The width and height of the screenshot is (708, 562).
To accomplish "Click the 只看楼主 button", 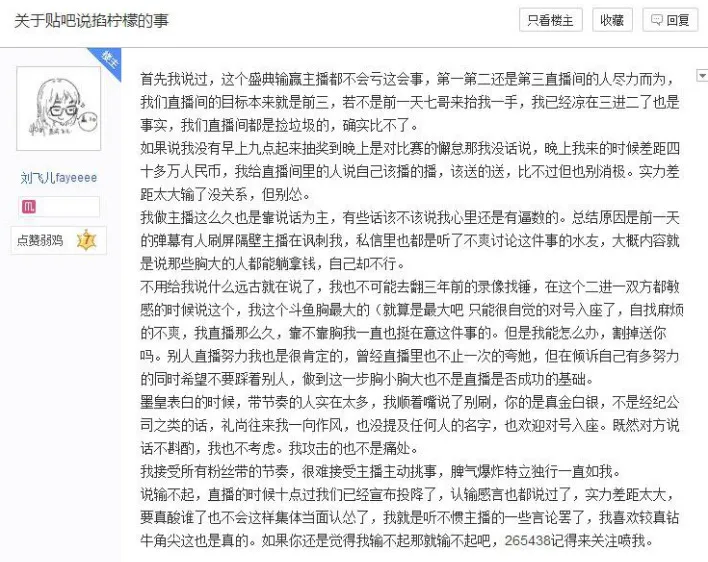I will (550, 20).
